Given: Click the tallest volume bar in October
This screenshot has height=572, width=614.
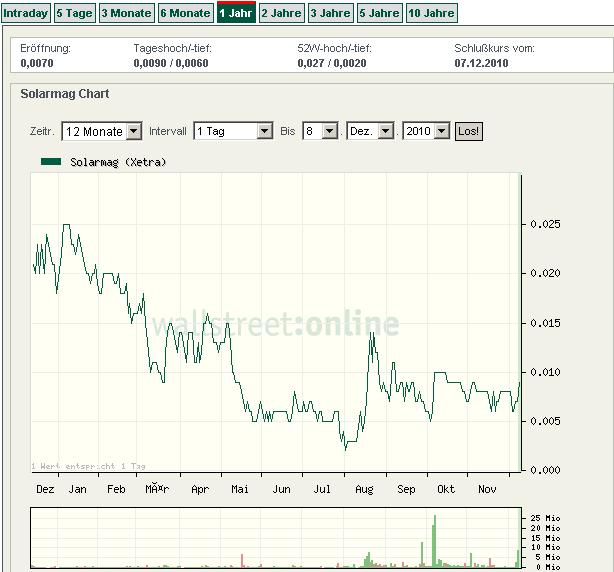Looking at the screenshot, I should click(435, 541).
